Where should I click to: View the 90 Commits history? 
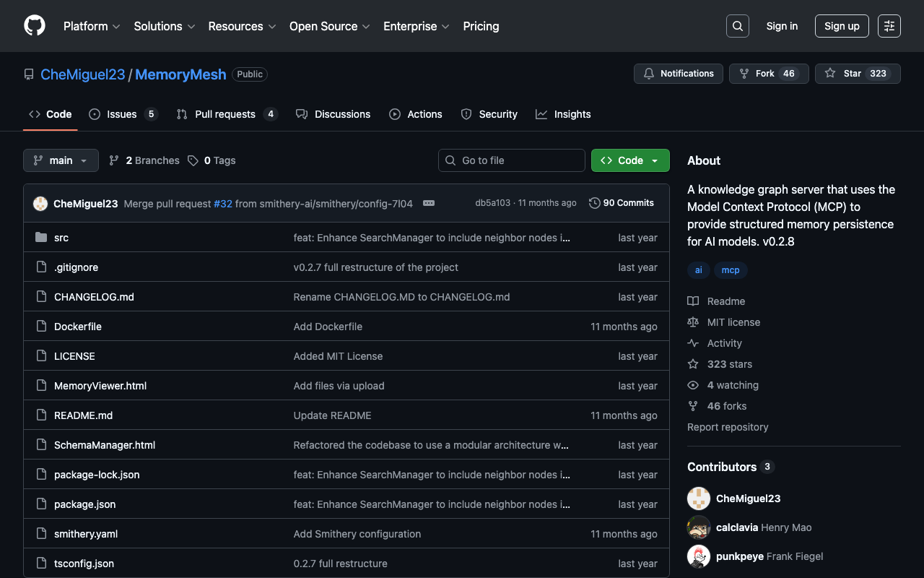point(622,203)
